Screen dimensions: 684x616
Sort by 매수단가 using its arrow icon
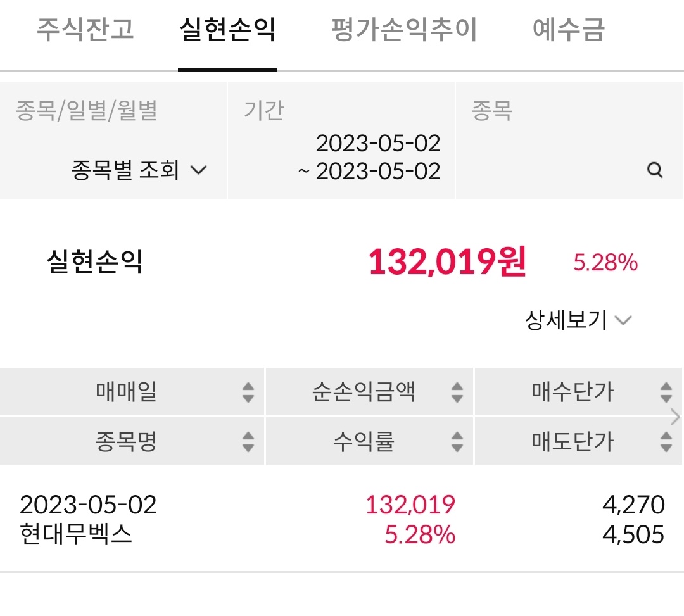(666, 393)
